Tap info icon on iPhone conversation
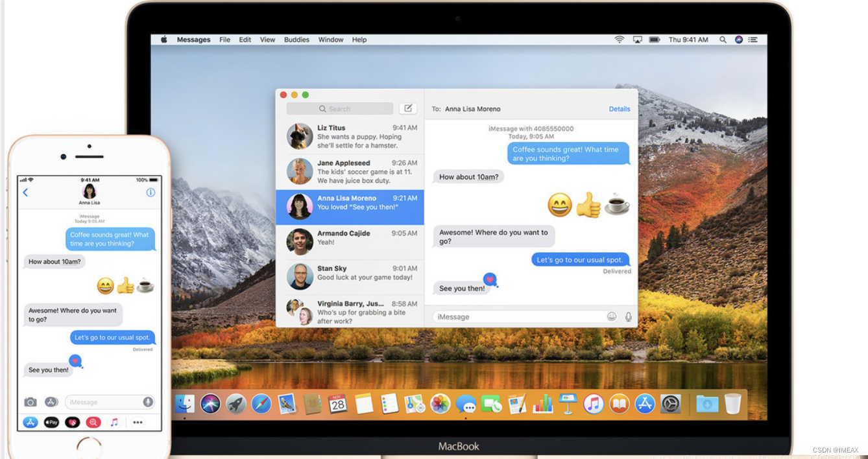868x459 pixels. [x=151, y=193]
